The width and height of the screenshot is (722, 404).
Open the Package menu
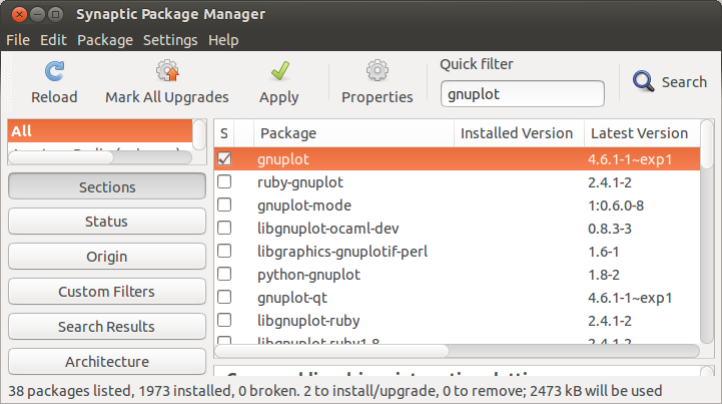coord(105,40)
